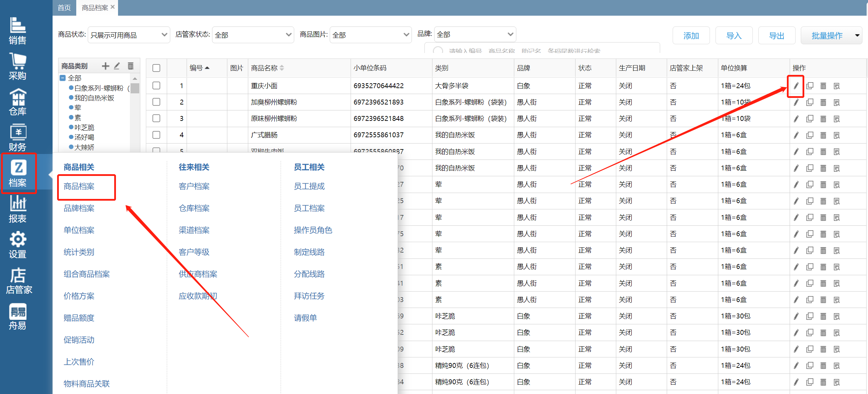
Task: Open 员工提成 in the 档案 menu
Action: (309, 186)
